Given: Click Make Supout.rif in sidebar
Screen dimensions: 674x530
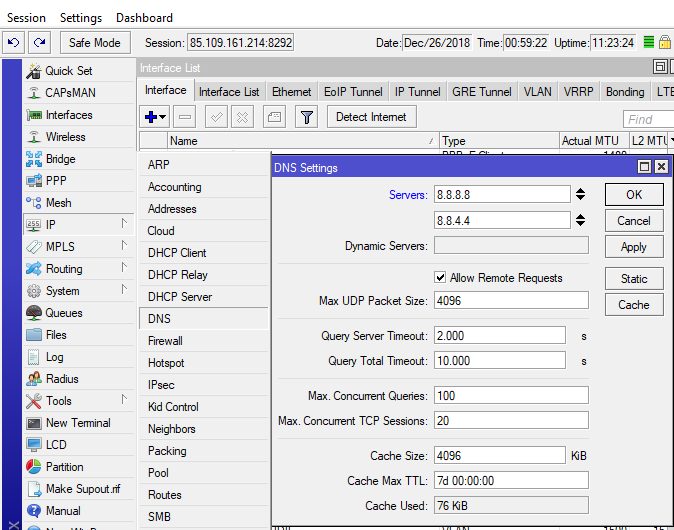Looking at the screenshot, I should click(80, 489).
